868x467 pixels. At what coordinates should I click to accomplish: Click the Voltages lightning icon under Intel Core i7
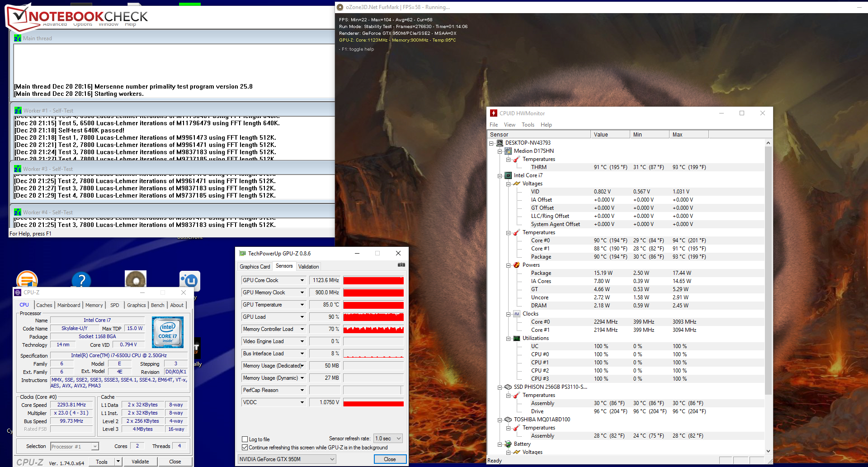[x=517, y=184]
